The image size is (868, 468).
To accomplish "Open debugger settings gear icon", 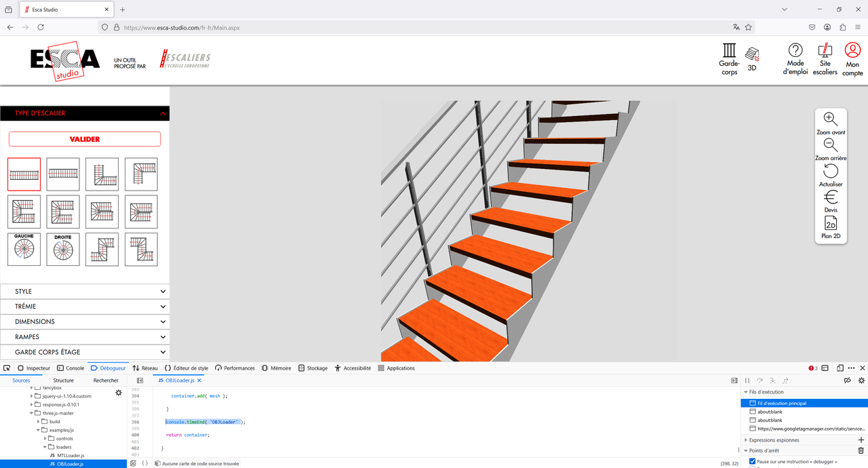I will click(861, 381).
